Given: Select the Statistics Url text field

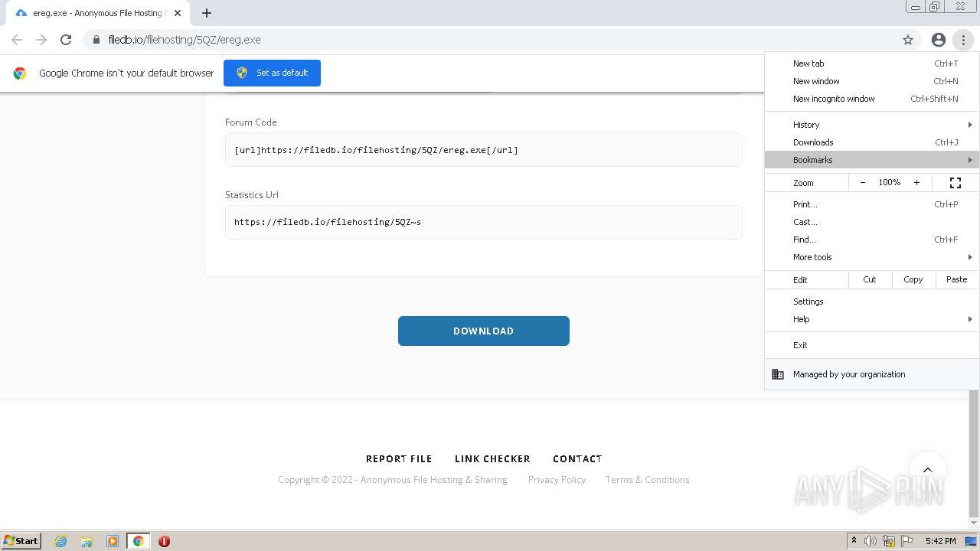Looking at the screenshot, I should coord(484,222).
